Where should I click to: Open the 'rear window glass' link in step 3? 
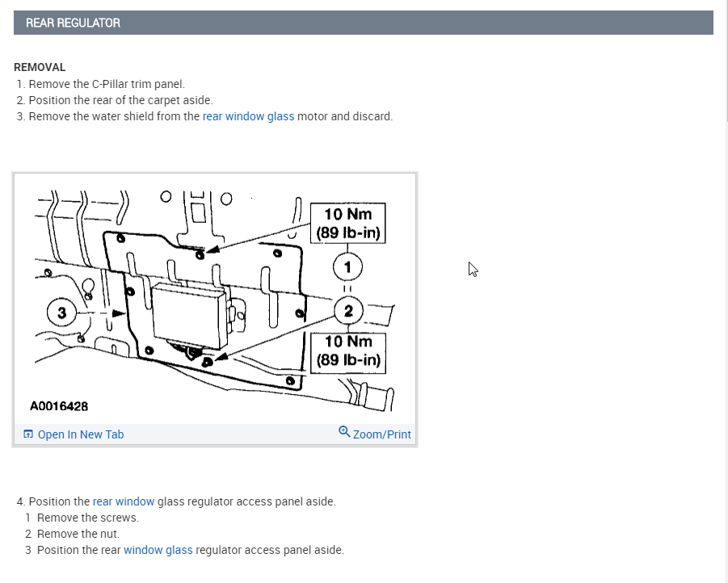pyautogui.click(x=248, y=116)
